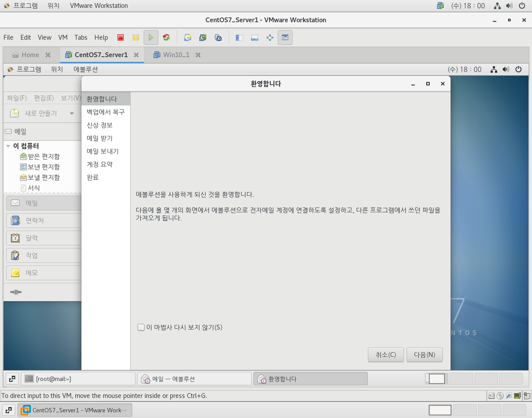Close the Win10_1 tab
The width and height of the screenshot is (532, 418).
click(198, 55)
